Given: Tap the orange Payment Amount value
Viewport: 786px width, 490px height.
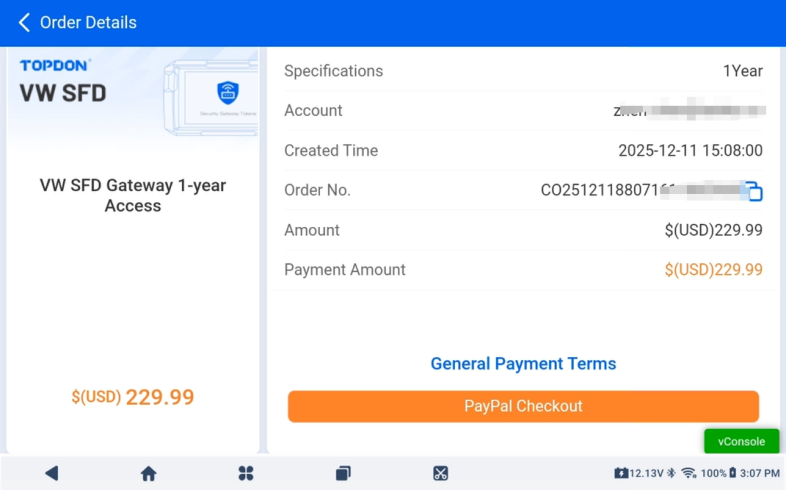Looking at the screenshot, I should [713, 270].
